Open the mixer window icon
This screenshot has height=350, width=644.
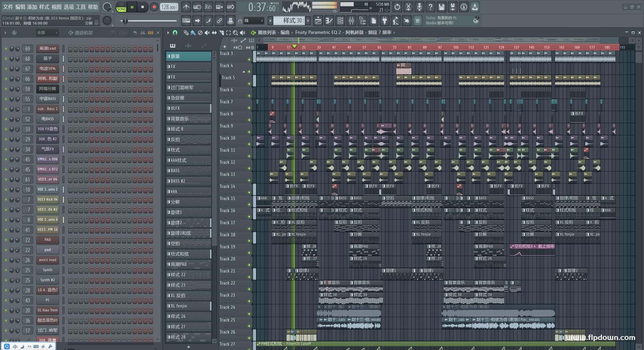(x=351, y=21)
